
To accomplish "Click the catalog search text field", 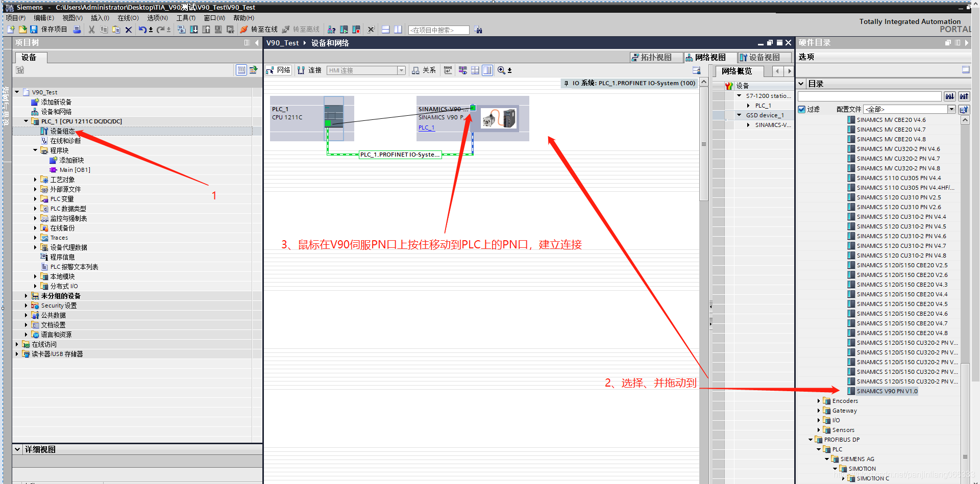I will 870,96.
